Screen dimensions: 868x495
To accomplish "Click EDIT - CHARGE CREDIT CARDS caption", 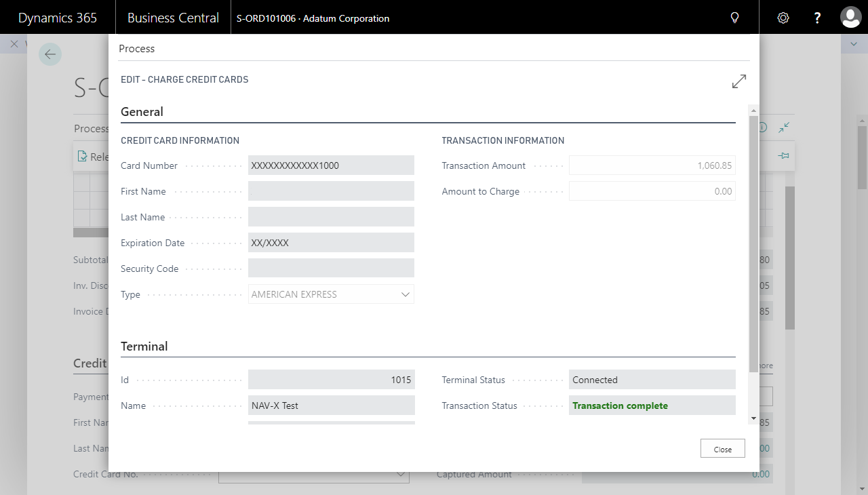I will click(184, 79).
